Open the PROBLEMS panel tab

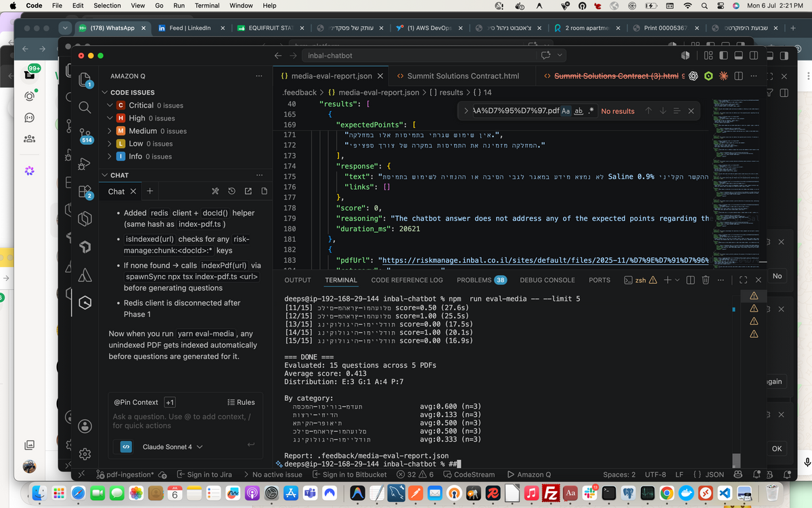482,280
